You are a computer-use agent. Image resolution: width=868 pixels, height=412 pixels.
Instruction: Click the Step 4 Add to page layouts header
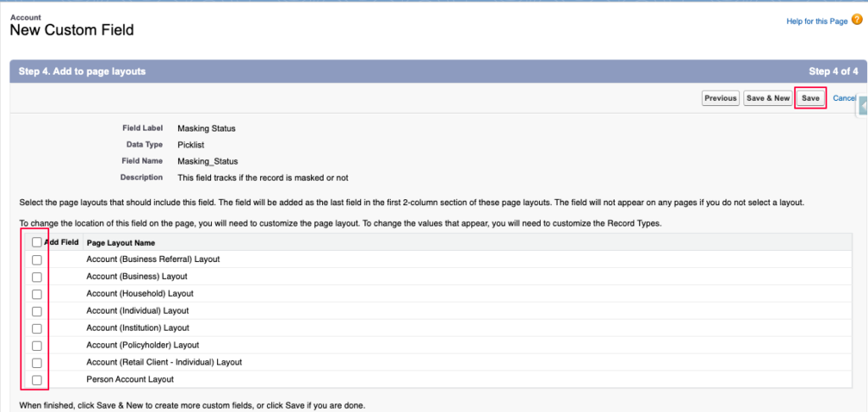pyautogui.click(x=82, y=71)
